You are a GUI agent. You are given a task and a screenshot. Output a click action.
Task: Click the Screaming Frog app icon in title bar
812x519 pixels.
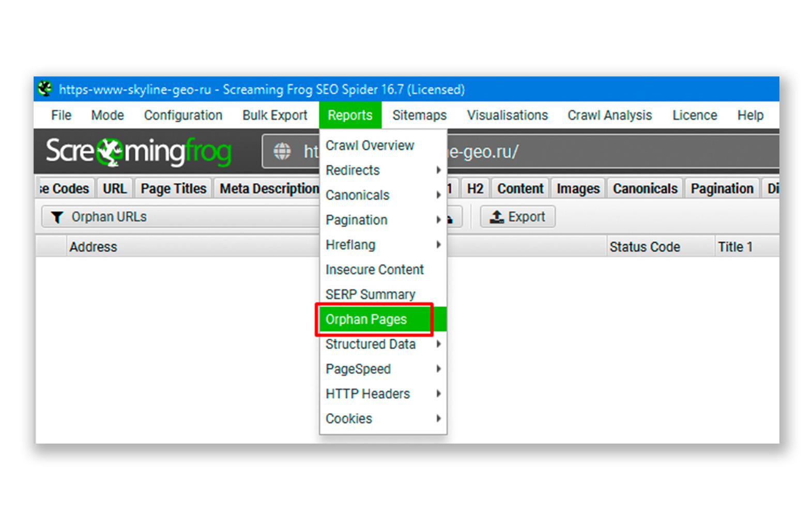pyautogui.click(x=45, y=89)
